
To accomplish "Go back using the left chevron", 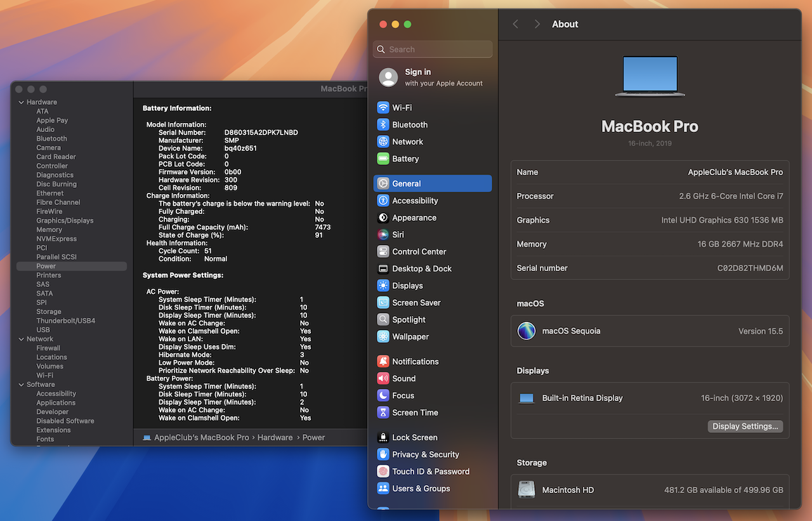I will (x=516, y=24).
